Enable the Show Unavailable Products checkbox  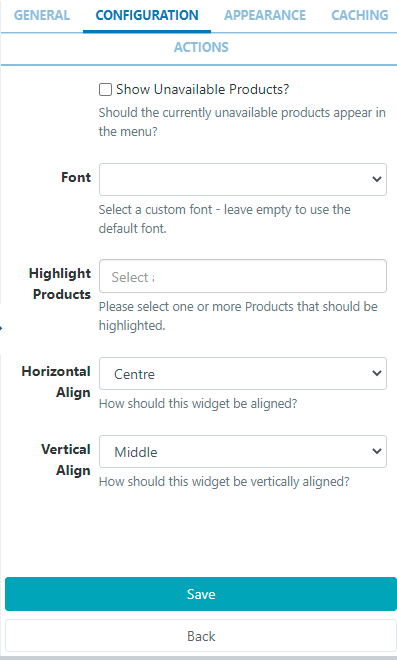click(105, 90)
